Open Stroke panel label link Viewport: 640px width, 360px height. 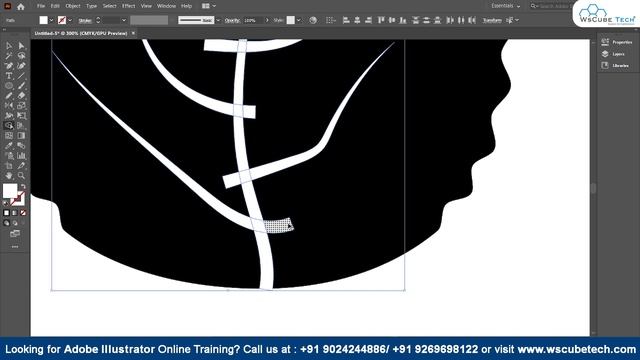85,20
